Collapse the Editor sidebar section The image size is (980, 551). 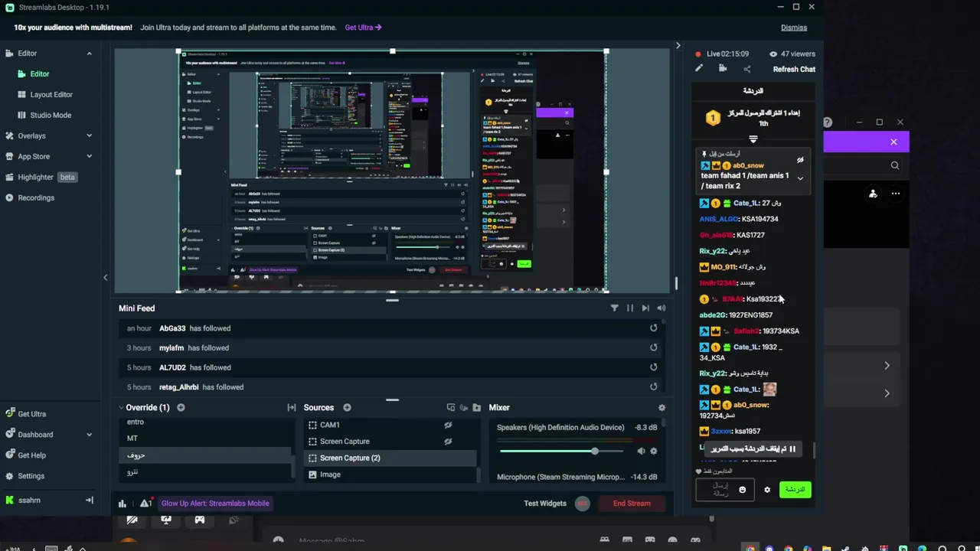pos(89,54)
